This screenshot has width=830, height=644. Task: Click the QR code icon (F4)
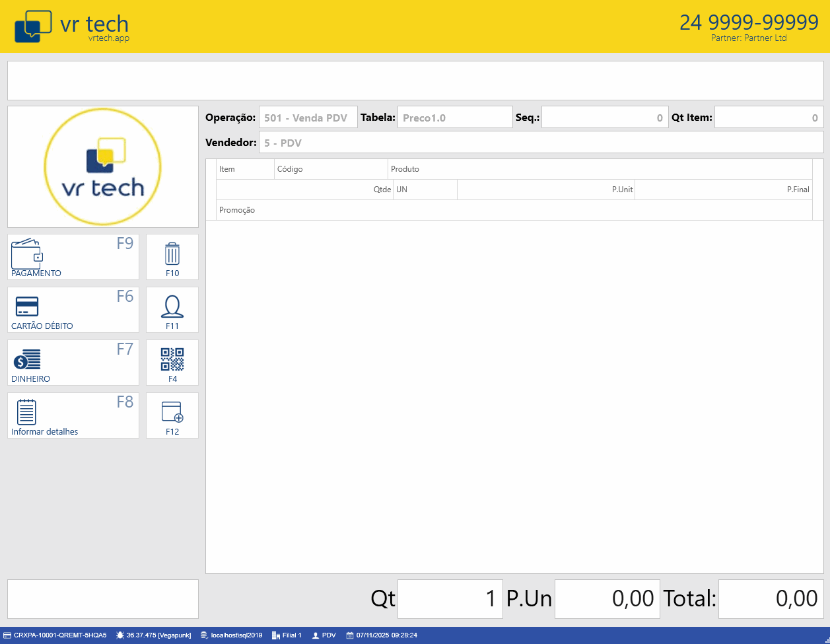[172, 360]
